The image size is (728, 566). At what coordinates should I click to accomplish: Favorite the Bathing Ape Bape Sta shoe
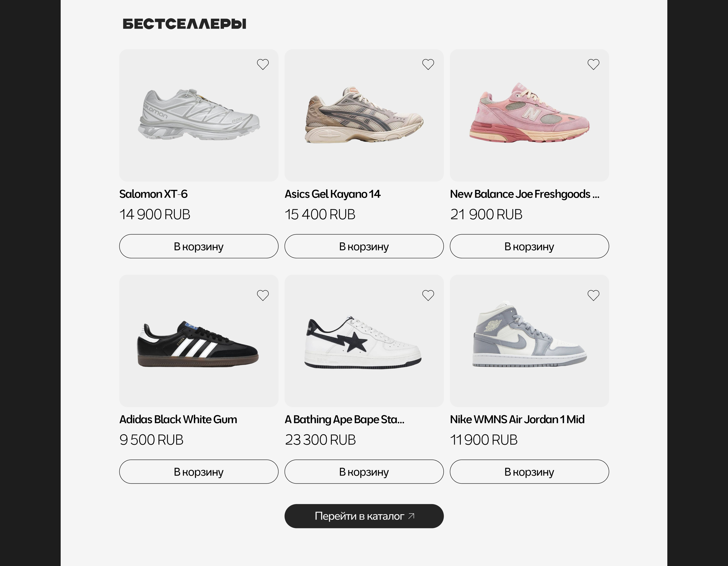click(x=428, y=295)
